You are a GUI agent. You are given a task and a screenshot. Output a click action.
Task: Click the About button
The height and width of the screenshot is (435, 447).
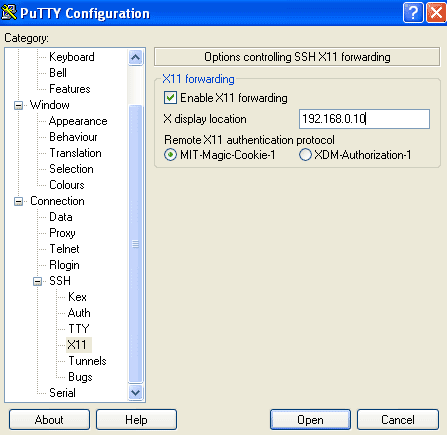click(x=49, y=420)
